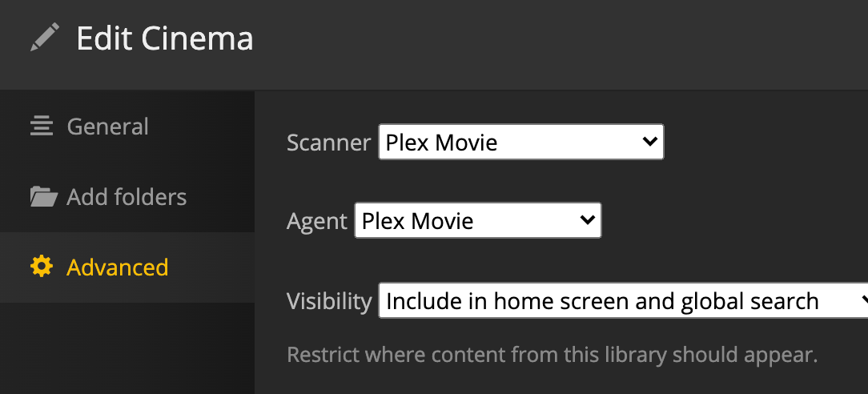Screen dimensions: 868x394
Task: Click the Edit Cinema dialog title
Action: 165,38
